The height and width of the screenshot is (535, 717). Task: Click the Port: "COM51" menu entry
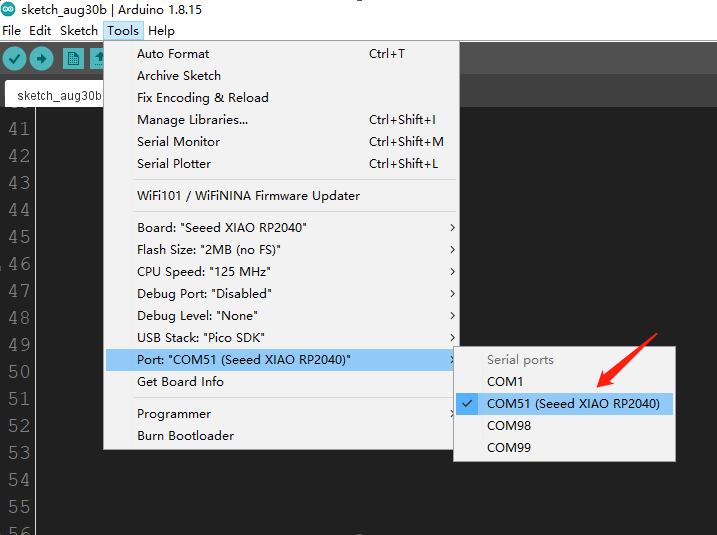[279, 359]
